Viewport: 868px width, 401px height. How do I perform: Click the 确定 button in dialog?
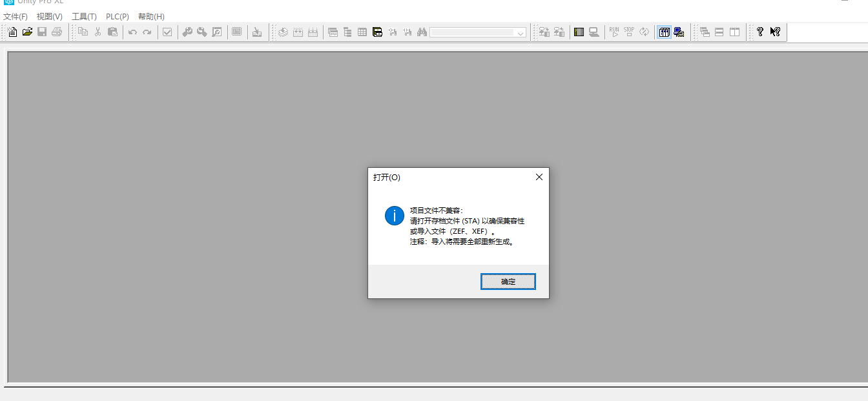pyautogui.click(x=508, y=282)
